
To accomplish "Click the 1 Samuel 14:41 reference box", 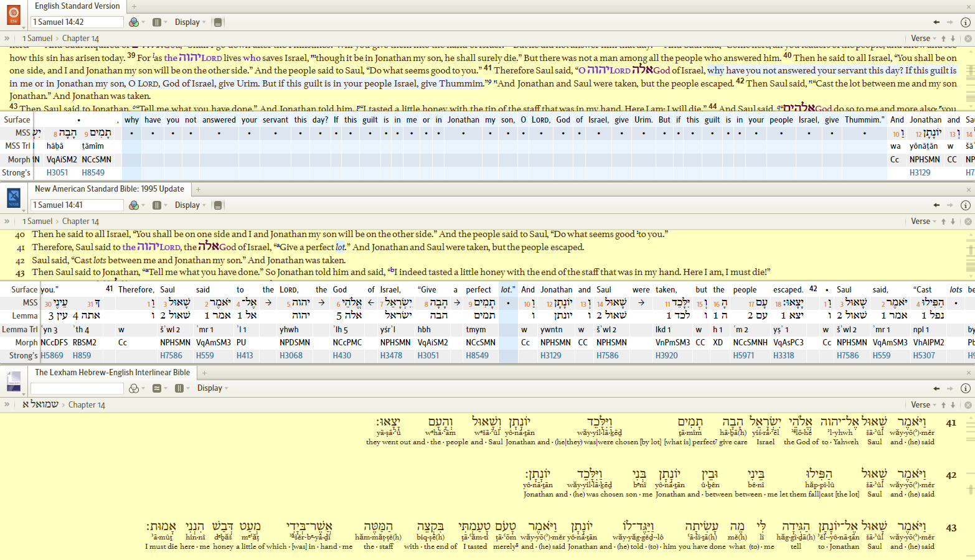I will point(77,205).
